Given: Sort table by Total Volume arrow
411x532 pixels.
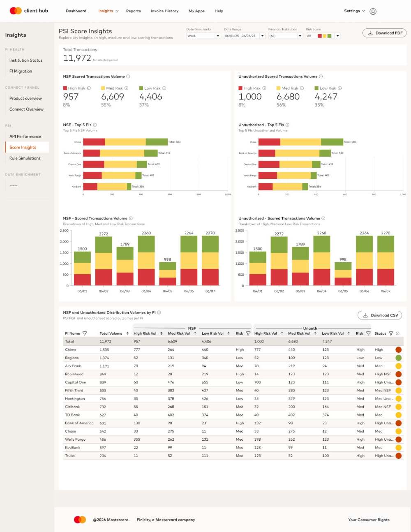Looking at the screenshot, I should pyautogui.click(x=127, y=333).
